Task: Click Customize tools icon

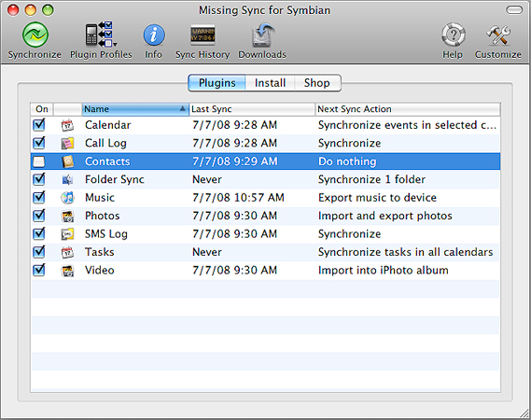Action: click(x=497, y=35)
